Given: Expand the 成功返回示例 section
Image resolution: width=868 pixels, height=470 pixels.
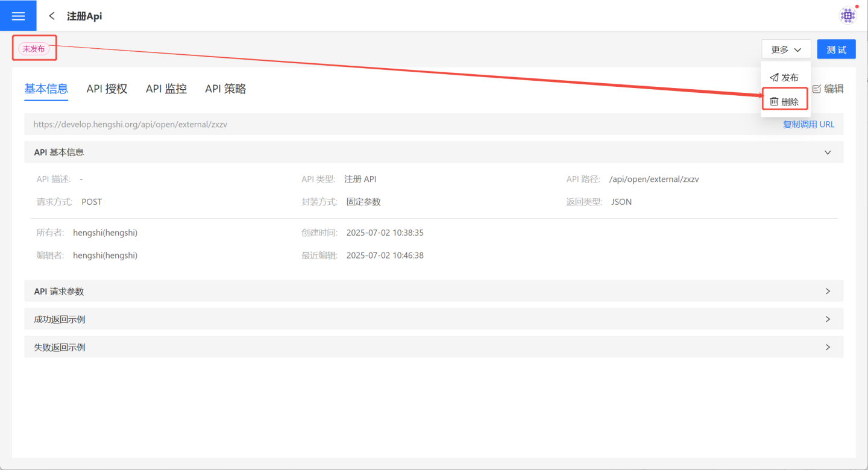Looking at the screenshot, I should pyautogui.click(x=828, y=319).
